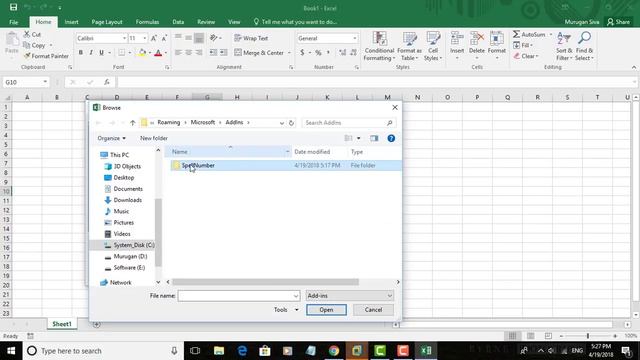Screen dimensions: 640x360
Task: Open the Clear dropdown in the Editing group
Action: pos(526,56)
